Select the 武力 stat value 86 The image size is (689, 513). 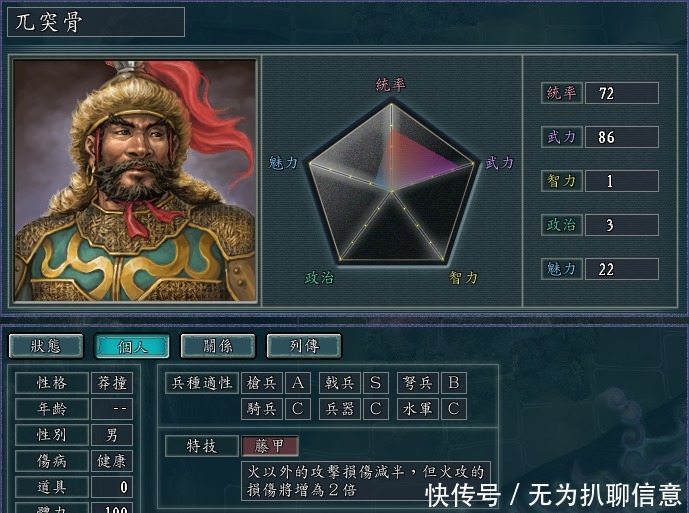622,137
